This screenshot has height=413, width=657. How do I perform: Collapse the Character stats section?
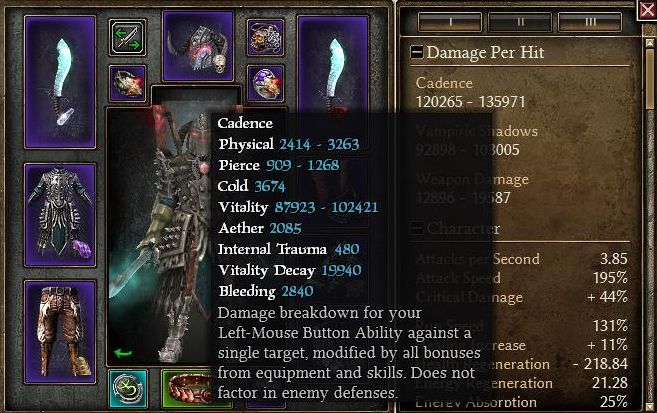click(416, 228)
